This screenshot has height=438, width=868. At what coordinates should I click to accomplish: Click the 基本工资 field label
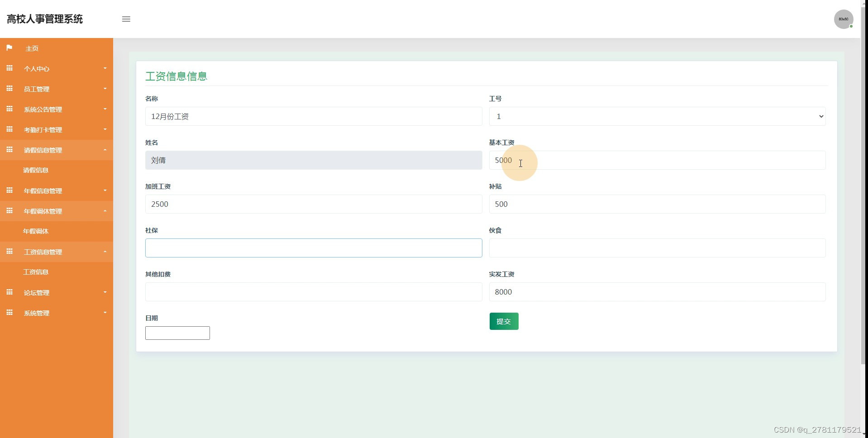point(501,143)
